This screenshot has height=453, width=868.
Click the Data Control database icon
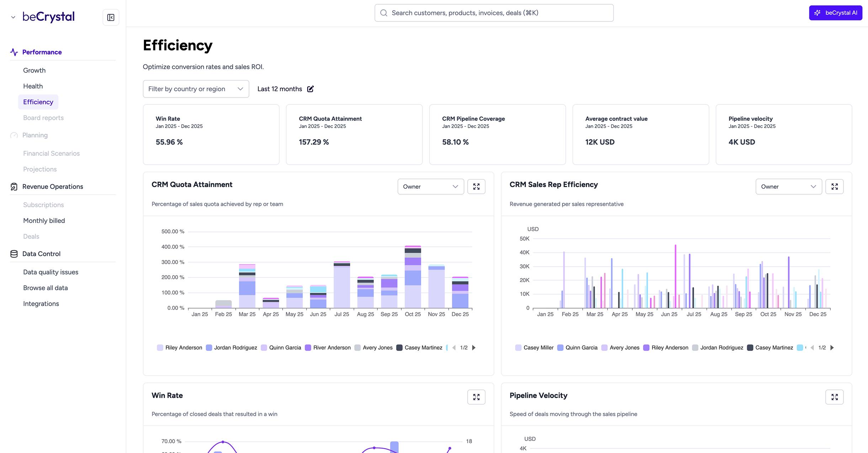click(14, 254)
